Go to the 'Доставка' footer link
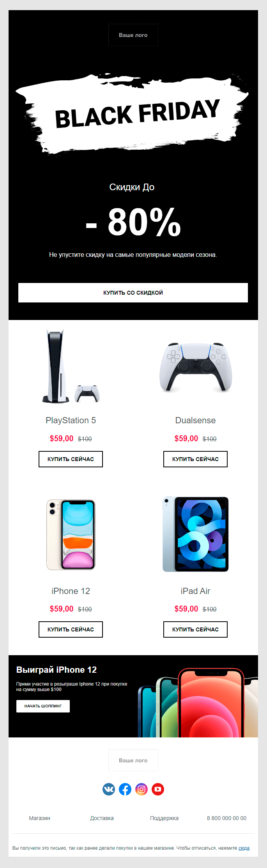Screen dimensions: 267x868 102,818
